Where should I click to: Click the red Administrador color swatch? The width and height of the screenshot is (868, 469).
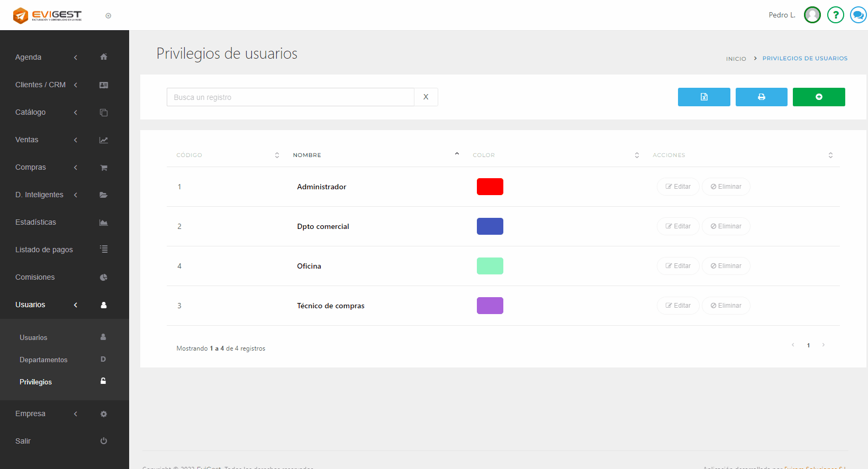(x=490, y=187)
